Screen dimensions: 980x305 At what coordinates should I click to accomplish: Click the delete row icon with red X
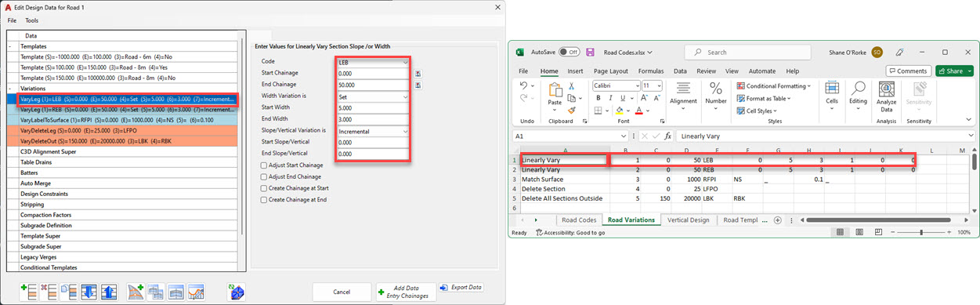coord(49,292)
